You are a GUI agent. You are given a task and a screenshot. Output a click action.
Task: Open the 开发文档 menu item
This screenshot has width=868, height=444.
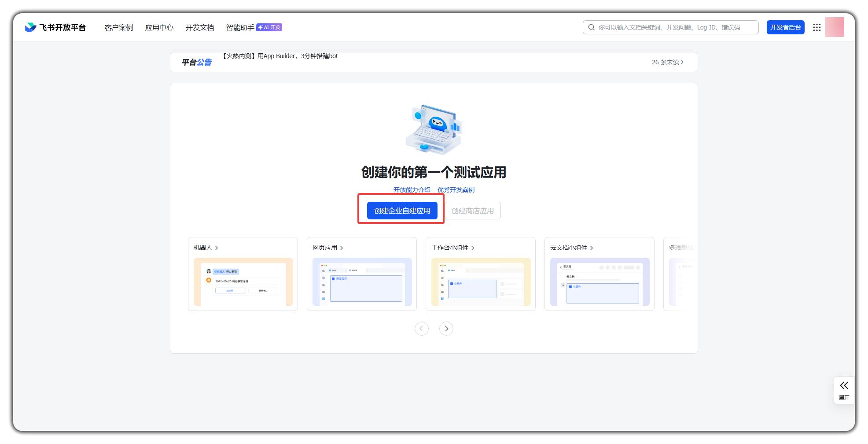tap(199, 27)
